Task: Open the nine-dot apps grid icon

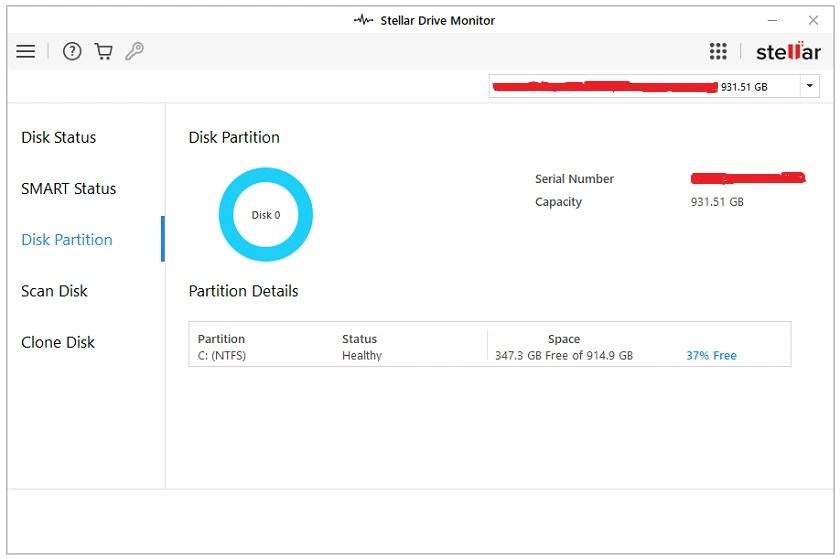Action: (718, 51)
